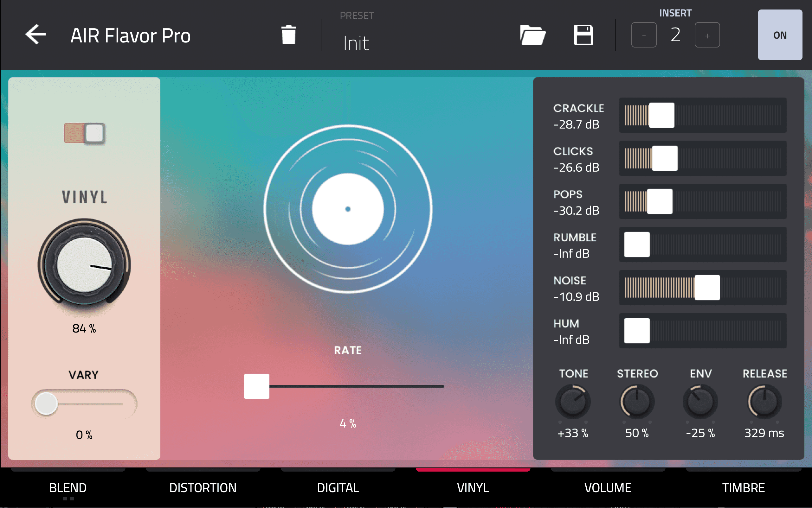Click the ENV knob
The height and width of the screenshot is (508, 812).
(700, 402)
